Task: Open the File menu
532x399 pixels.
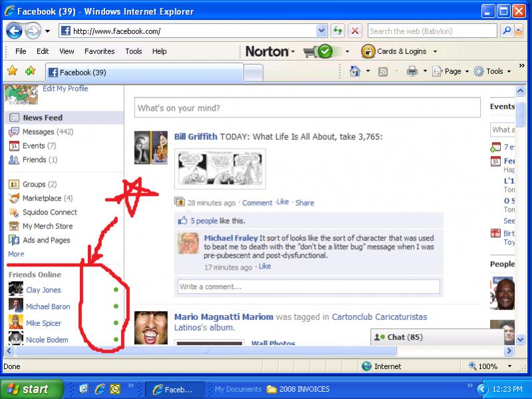Action: coord(21,51)
